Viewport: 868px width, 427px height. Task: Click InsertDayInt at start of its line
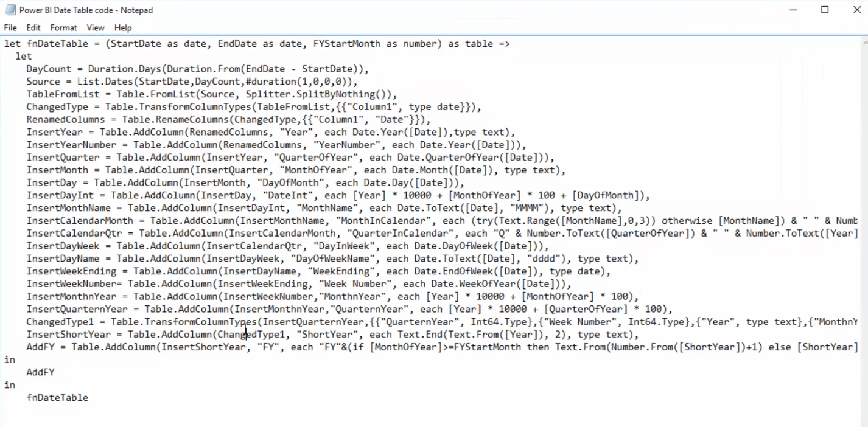point(60,195)
